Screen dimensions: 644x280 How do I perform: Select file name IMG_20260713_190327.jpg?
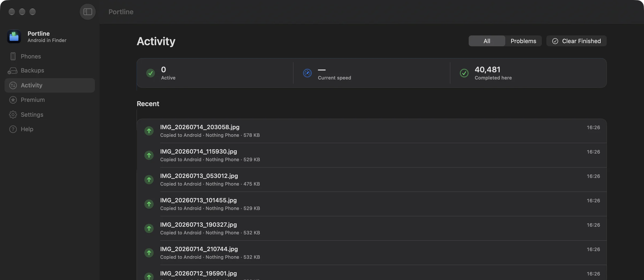pos(199,225)
